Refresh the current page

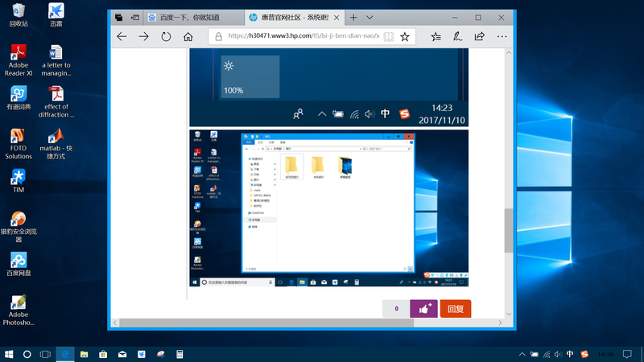166,36
